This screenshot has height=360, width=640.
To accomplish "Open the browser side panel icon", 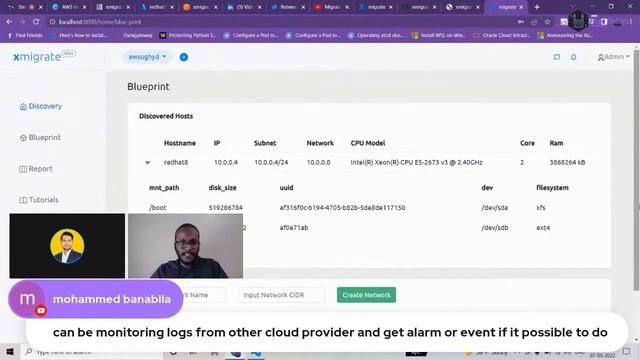I will 604,22.
